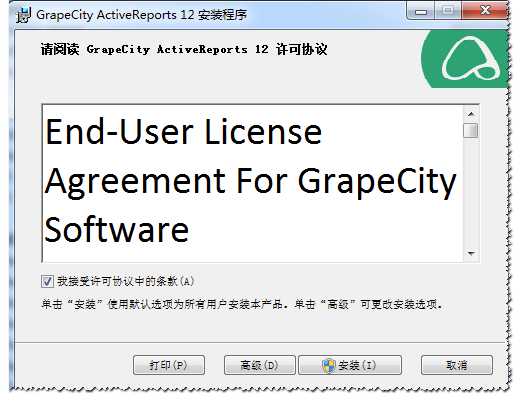
Task: Click the 打印(P) button
Action: click(169, 365)
